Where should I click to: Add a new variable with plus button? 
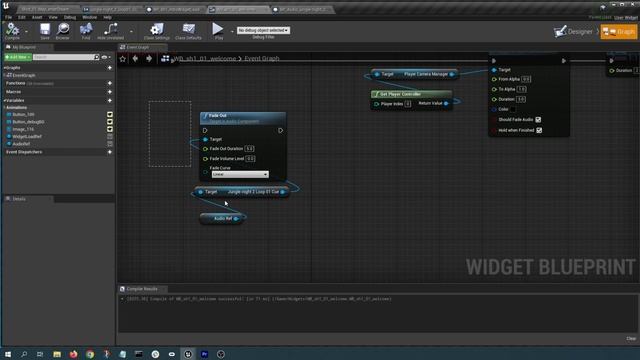(x=109, y=100)
